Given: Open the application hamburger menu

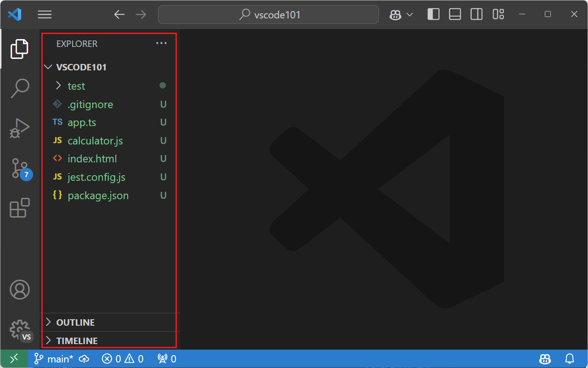Looking at the screenshot, I should pyautogui.click(x=45, y=14).
